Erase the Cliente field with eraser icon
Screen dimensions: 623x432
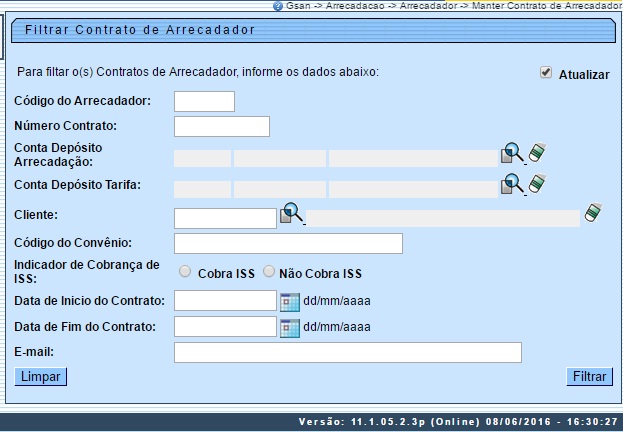[593, 213]
